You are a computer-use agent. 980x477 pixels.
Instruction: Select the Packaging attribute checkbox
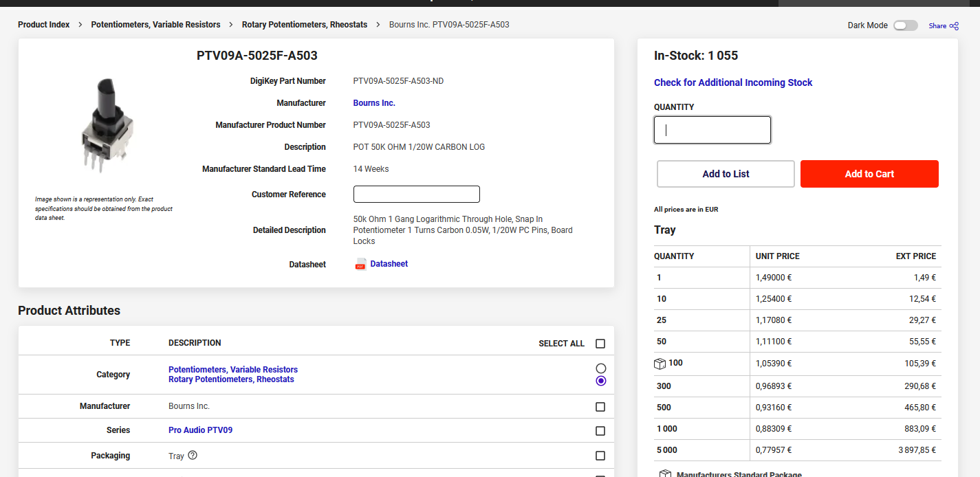point(600,456)
